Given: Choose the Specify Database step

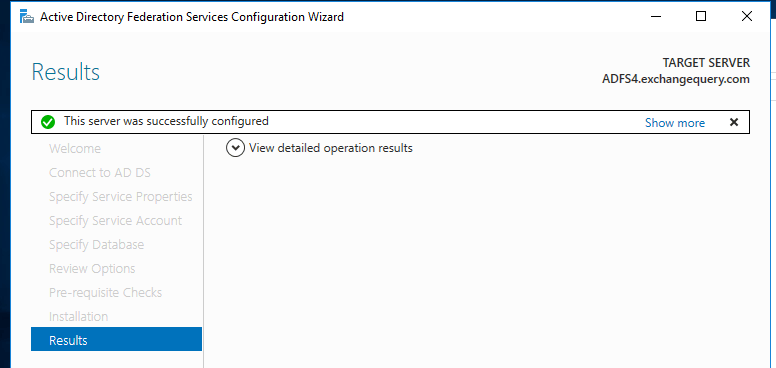Looking at the screenshot, I should (97, 245).
